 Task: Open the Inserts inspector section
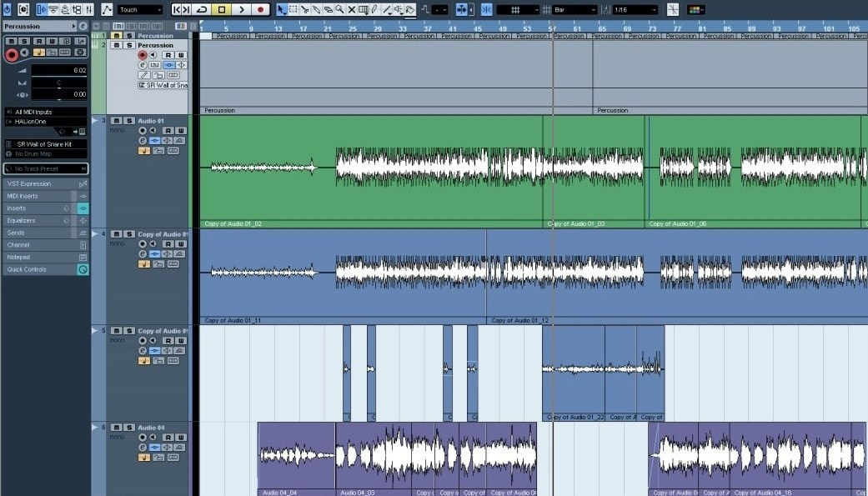tap(33, 208)
